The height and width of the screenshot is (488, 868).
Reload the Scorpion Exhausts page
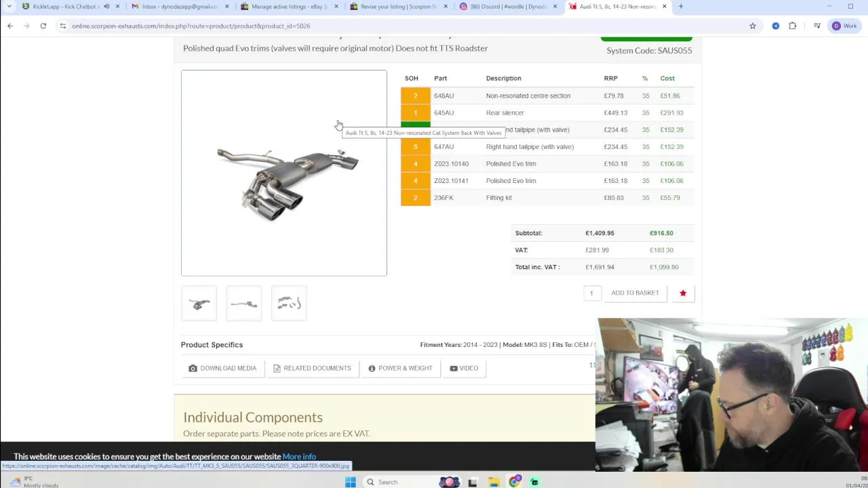pos(43,26)
